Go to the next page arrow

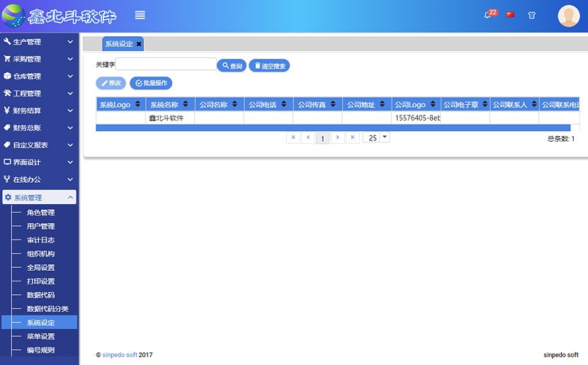[338, 137]
